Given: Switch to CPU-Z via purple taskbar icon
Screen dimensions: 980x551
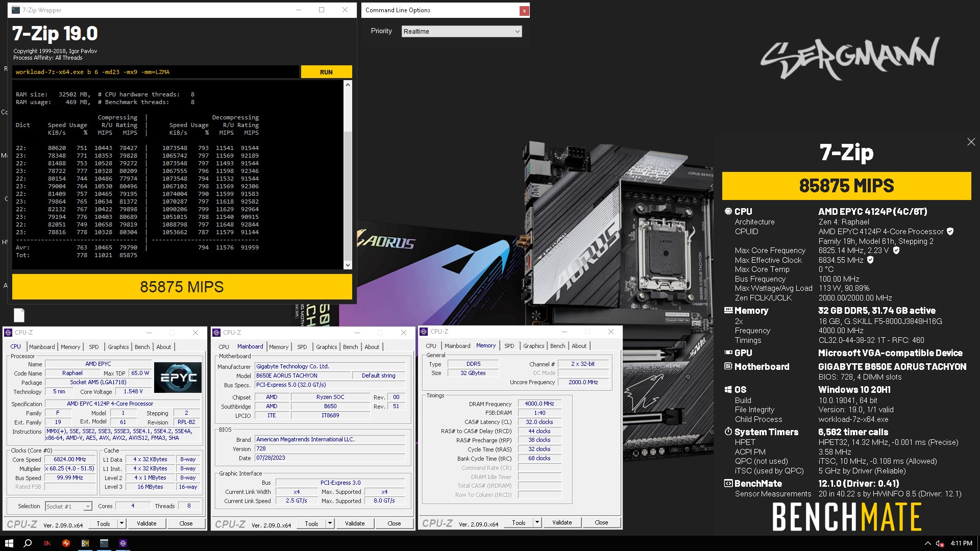Looking at the screenshot, I should (x=122, y=543).
